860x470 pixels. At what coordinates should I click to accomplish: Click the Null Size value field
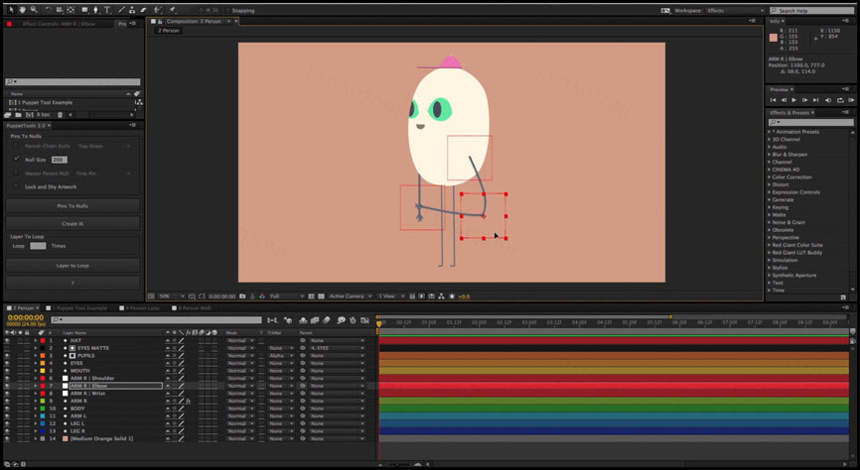(59, 160)
